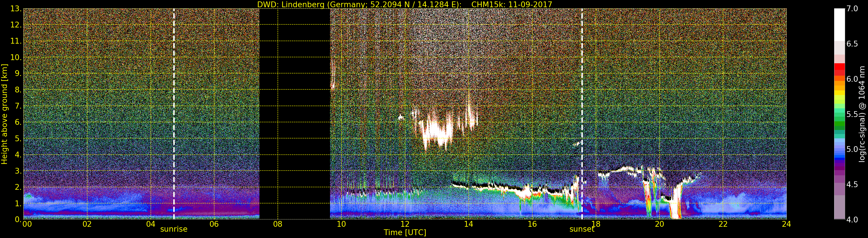Click the "sunset" text label below axis

tap(582, 229)
